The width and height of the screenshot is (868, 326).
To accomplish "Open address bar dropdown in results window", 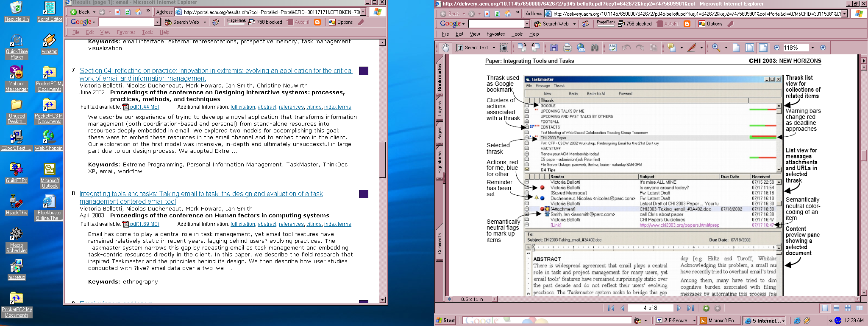I will pos(363,12).
